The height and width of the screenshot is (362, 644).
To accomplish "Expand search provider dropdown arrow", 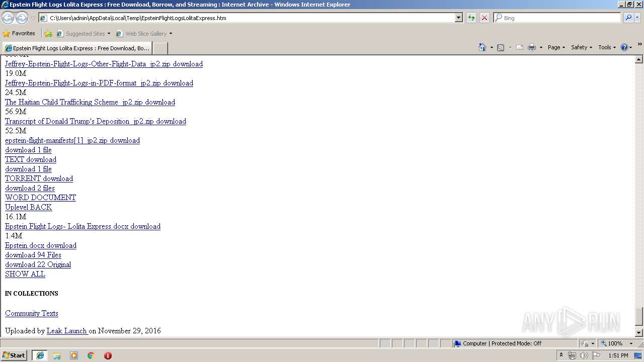I will pos(638,18).
